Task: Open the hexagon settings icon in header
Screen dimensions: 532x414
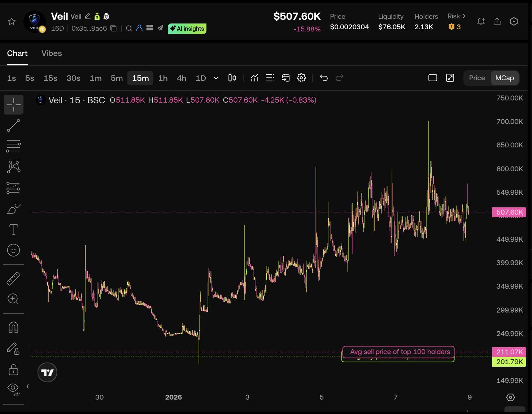Action: click(514, 22)
